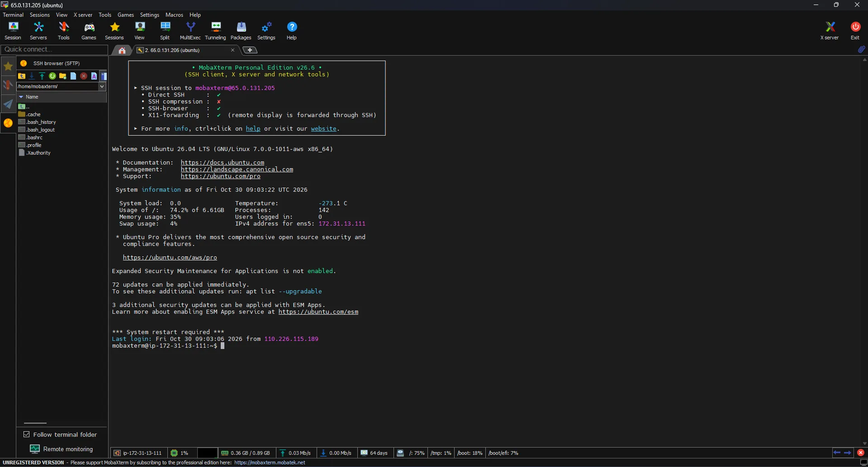Launch the MultiExec mode icon
This screenshot has height=467, width=868.
(x=190, y=31)
